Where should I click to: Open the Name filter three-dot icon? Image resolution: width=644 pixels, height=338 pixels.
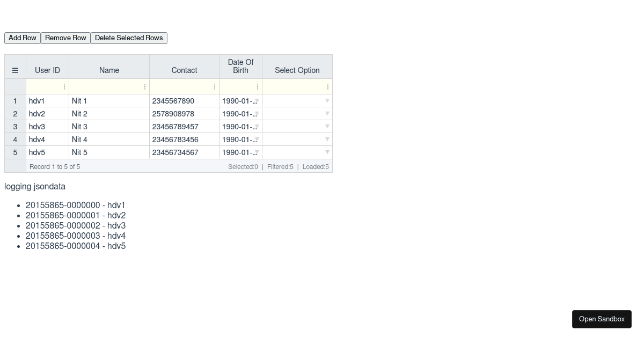tap(145, 86)
